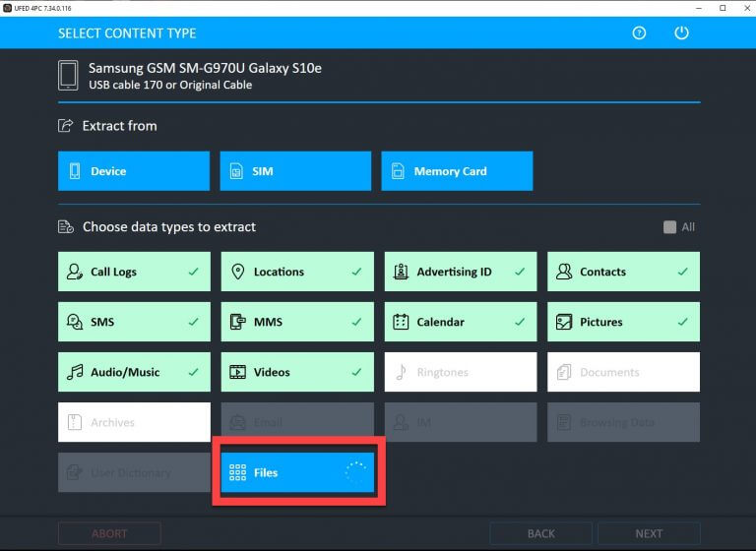Click the Audio/Music note icon

[x=75, y=372]
